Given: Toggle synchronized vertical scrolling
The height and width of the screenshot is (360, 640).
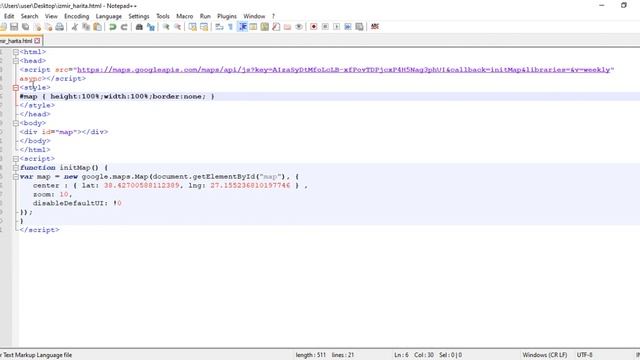Looking at the screenshot, I should coord(192,27).
